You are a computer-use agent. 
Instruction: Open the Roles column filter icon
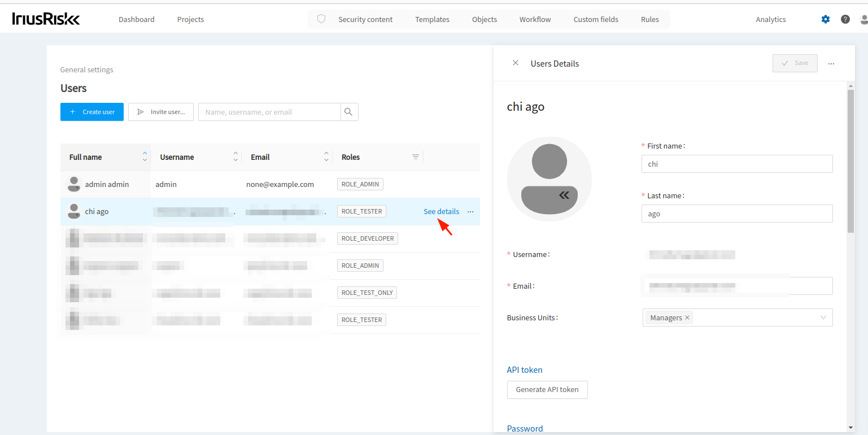(416, 156)
